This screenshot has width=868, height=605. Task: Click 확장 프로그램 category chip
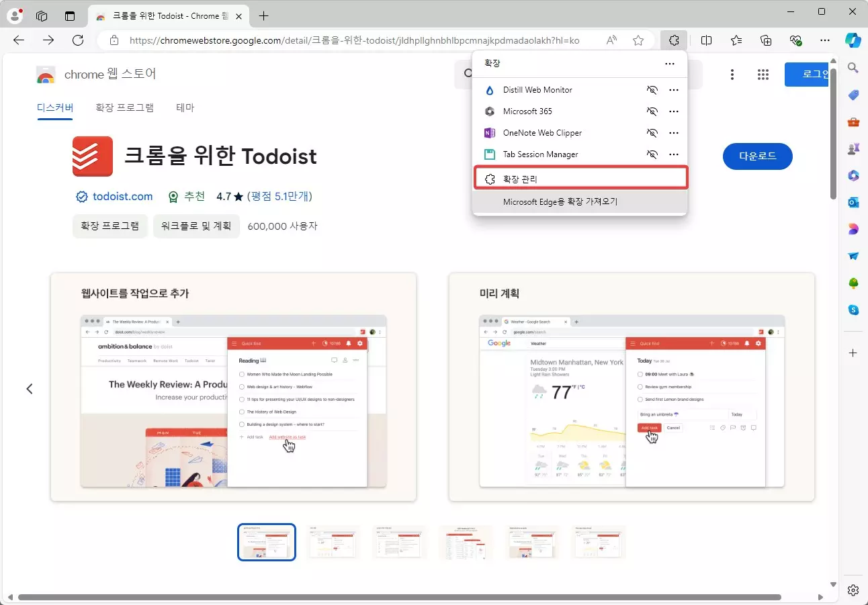pyautogui.click(x=110, y=226)
